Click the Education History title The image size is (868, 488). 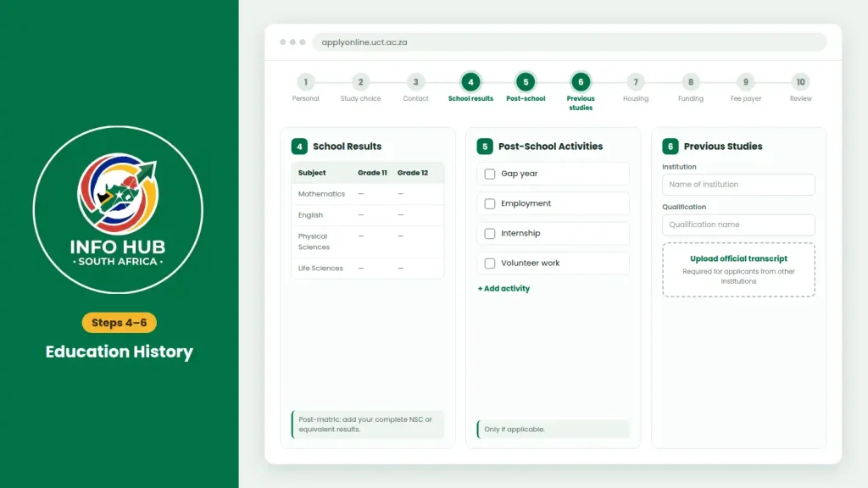point(119,352)
